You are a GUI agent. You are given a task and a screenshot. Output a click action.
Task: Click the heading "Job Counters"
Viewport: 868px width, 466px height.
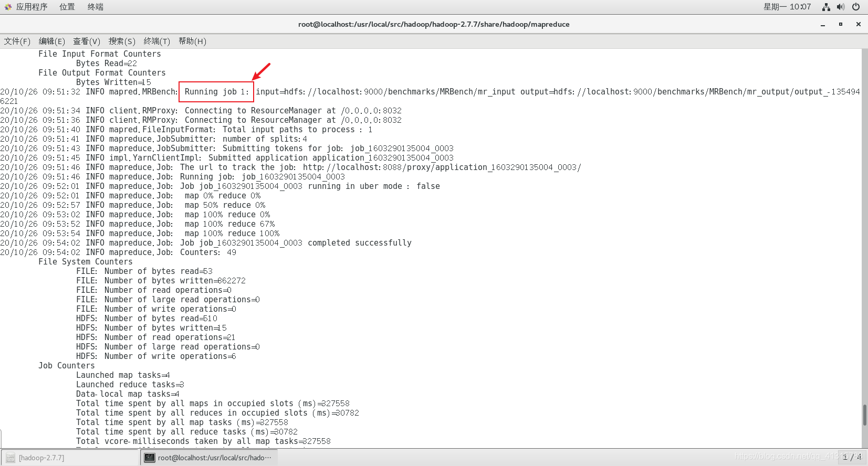point(67,366)
